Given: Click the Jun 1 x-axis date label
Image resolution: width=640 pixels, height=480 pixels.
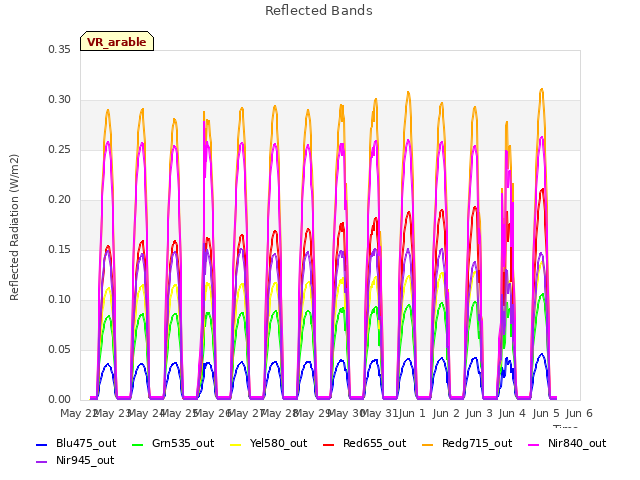Looking at the screenshot, I should click(413, 413).
